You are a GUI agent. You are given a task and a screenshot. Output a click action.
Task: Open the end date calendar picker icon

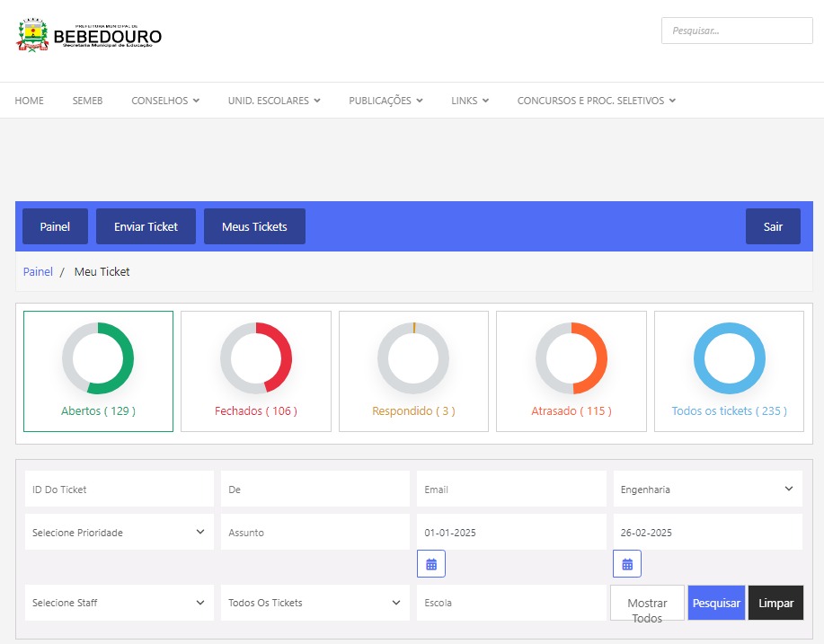pos(627,564)
